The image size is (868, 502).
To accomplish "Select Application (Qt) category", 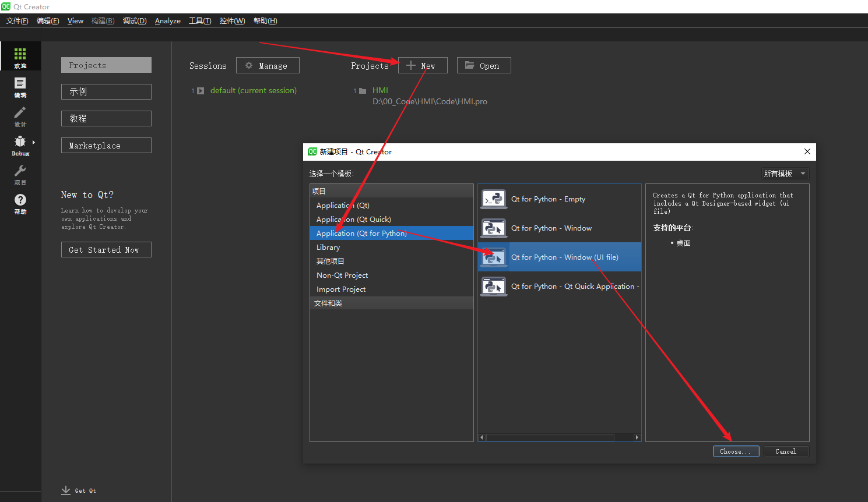I will [x=392, y=206].
